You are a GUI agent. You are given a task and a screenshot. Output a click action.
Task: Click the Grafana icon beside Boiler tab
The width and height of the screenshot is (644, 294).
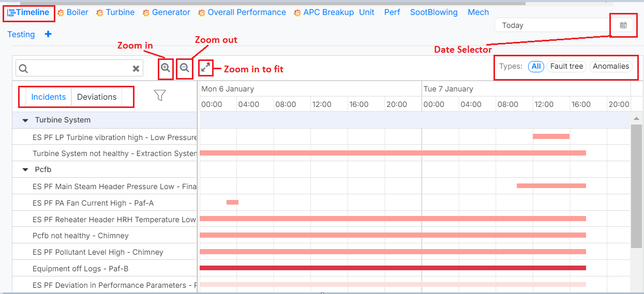pos(61,13)
